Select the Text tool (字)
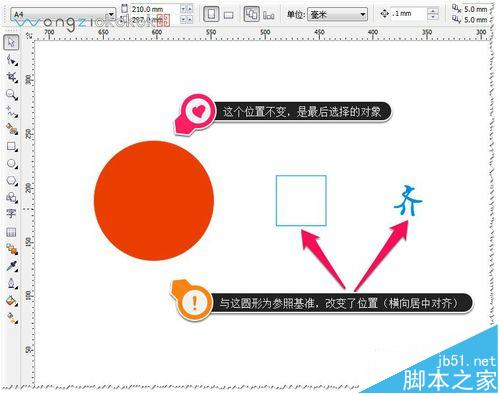The height and width of the screenshot is (395, 500). coord(11,214)
